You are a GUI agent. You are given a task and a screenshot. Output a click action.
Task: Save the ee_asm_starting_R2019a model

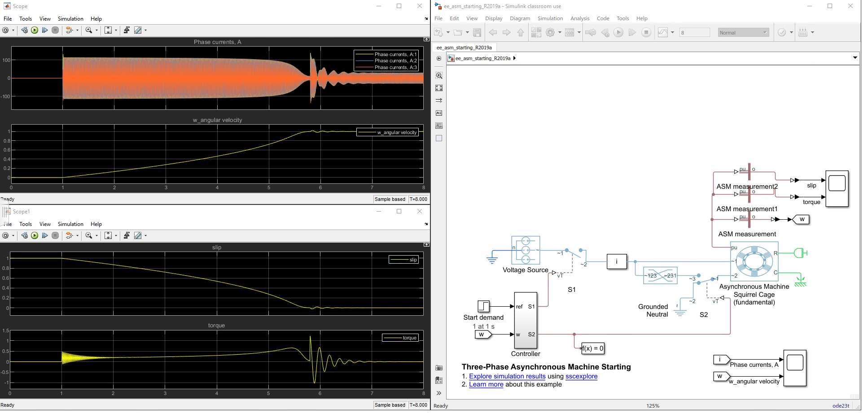(x=477, y=32)
